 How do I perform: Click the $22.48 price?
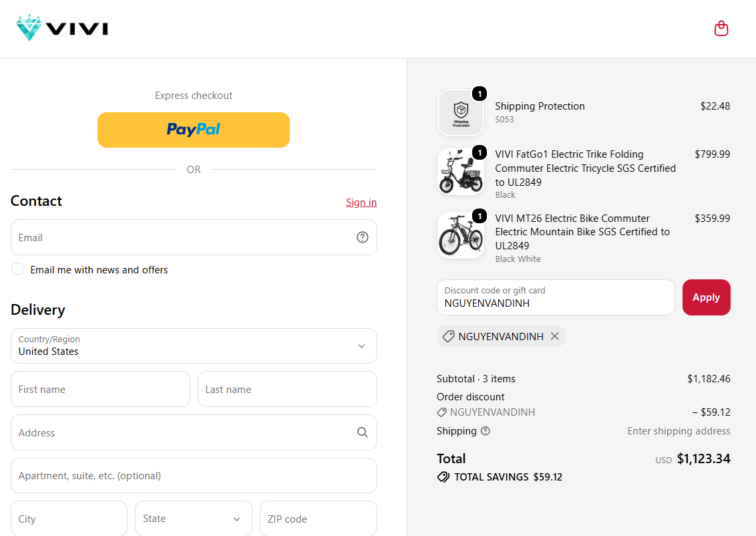click(x=715, y=106)
